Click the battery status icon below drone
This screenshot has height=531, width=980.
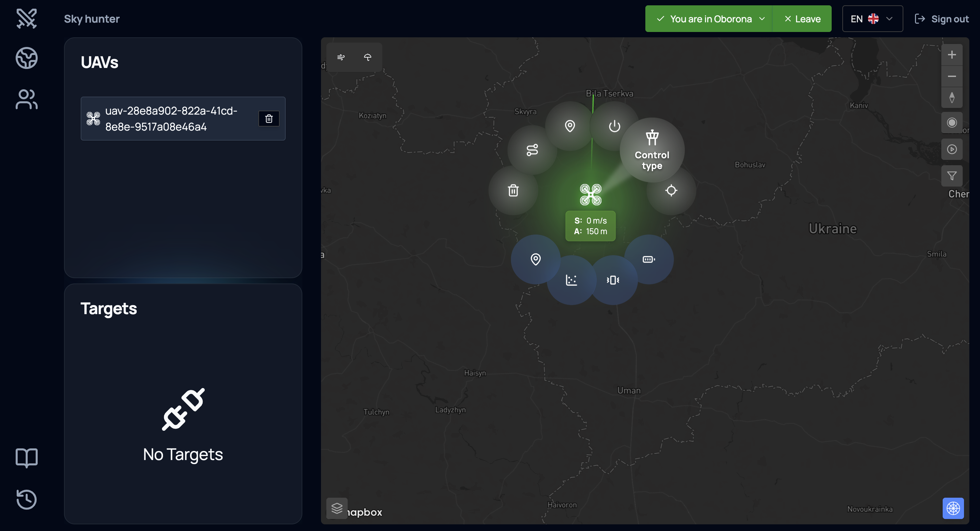(648, 260)
